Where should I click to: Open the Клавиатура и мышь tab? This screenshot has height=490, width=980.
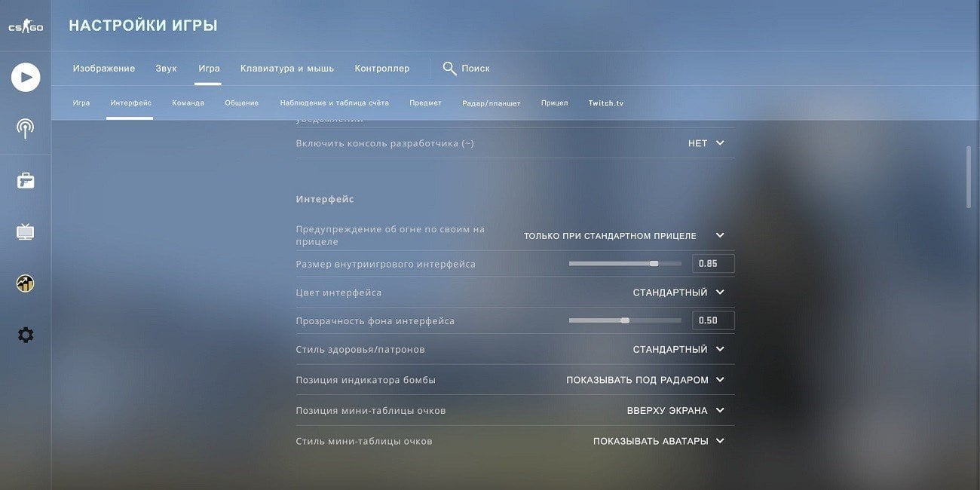pos(286,69)
